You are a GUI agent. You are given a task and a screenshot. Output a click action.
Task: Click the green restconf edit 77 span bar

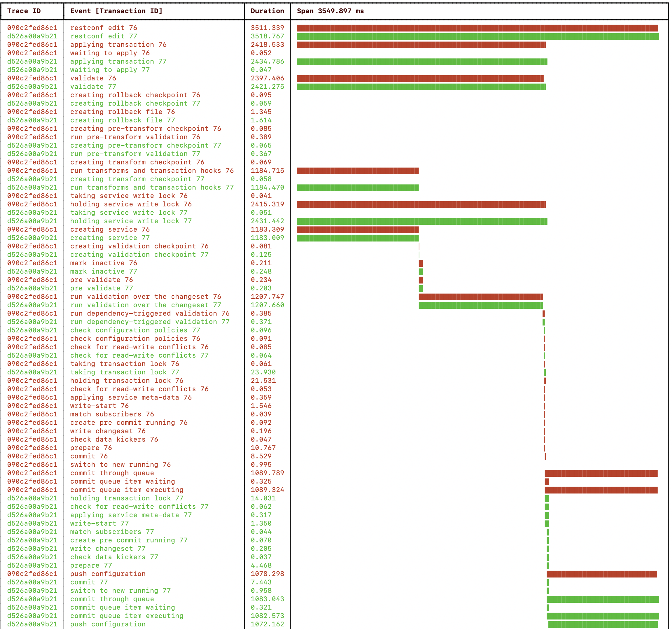477,37
